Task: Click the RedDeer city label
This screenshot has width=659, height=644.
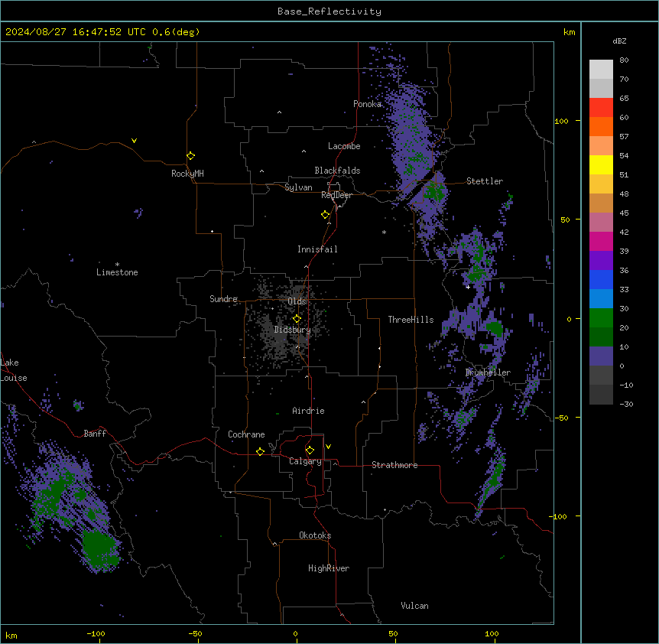Action: coord(336,195)
